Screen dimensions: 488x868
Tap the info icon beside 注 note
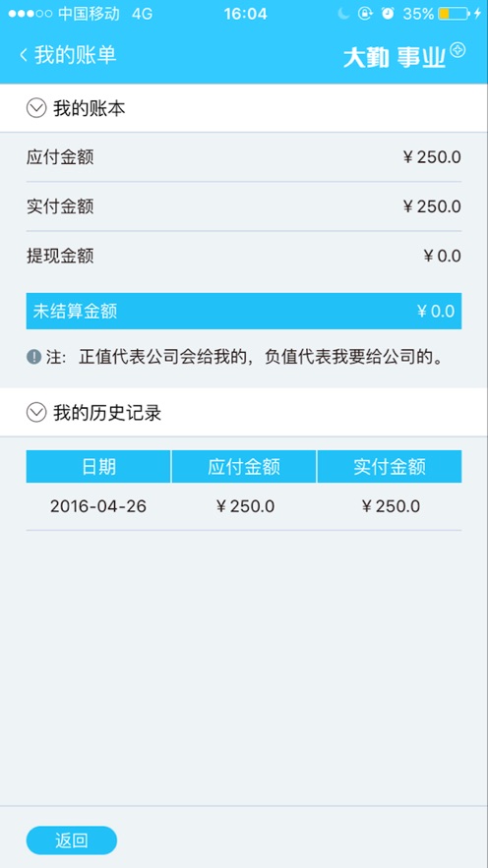(33, 357)
